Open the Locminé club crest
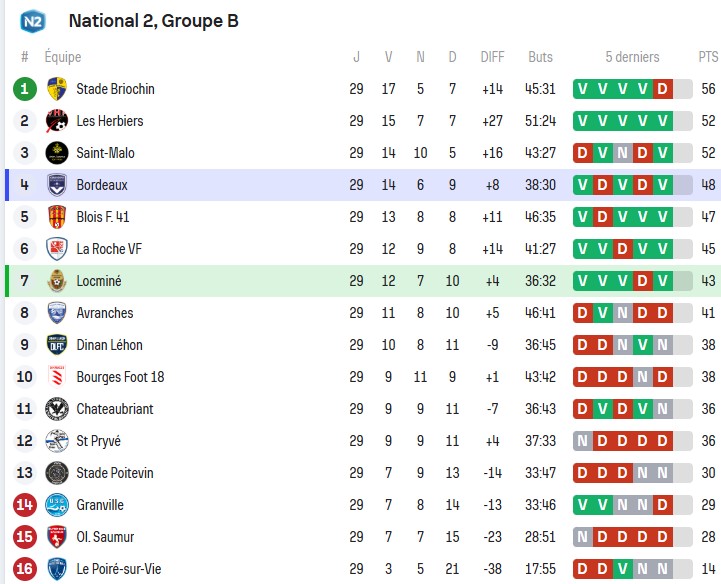This screenshot has width=721, height=584. coord(57,281)
